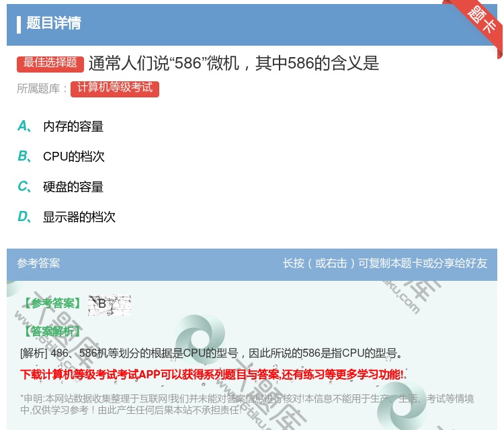This screenshot has width=504, height=430.
Task: Click the 【答案解析】 green label
Action: point(52,331)
